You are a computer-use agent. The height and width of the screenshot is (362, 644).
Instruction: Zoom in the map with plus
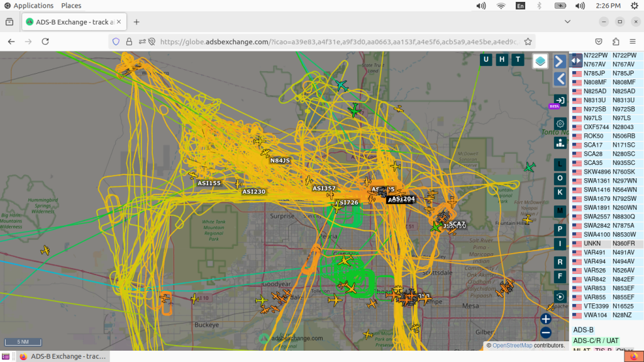coord(545,319)
